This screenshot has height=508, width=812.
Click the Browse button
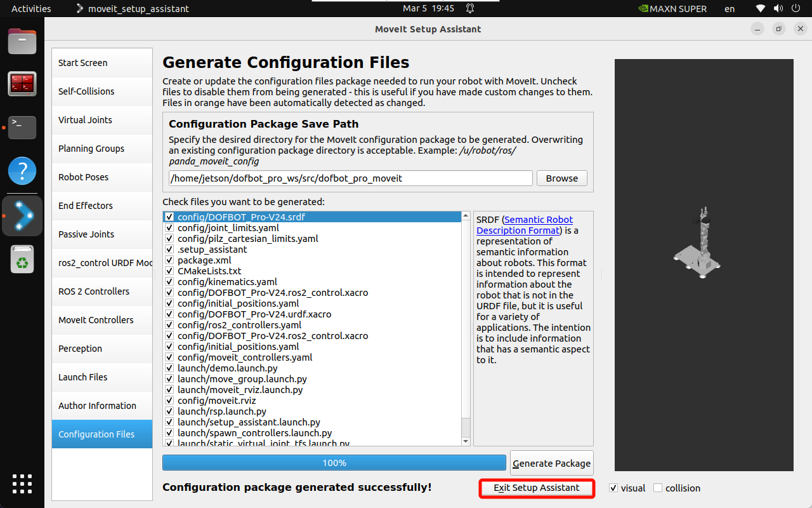click(x=562, y=178)
